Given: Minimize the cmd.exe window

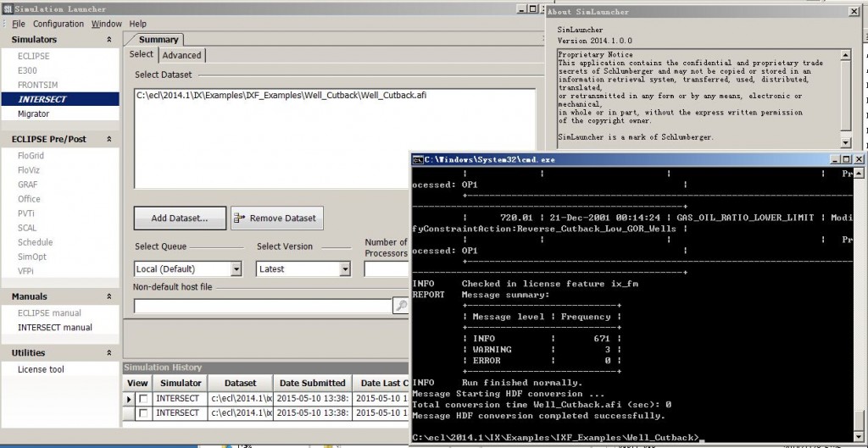Looking at the screenshot, I should [x=836, y=159].
